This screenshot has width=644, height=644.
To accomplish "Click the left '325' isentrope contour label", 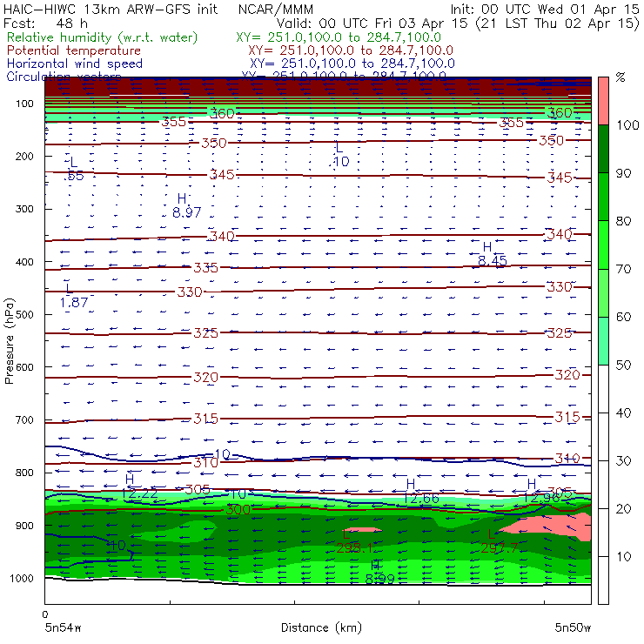I will coord(205,333).
